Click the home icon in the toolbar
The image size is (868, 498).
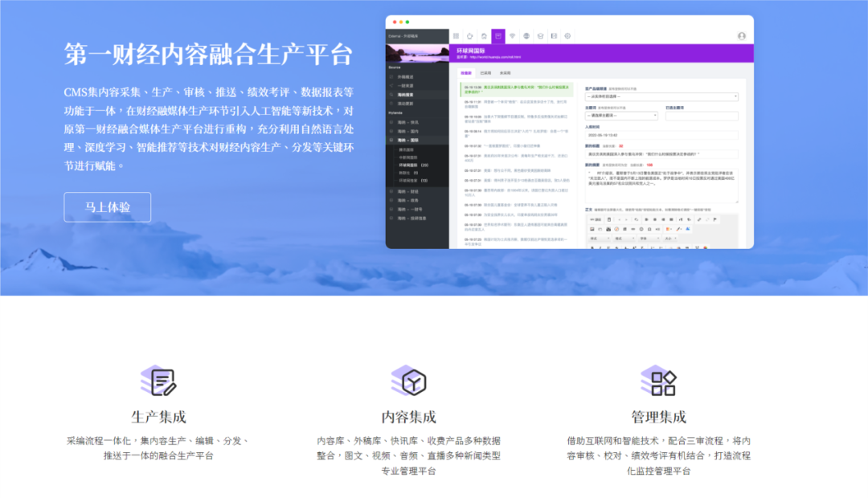click(484, 36)
